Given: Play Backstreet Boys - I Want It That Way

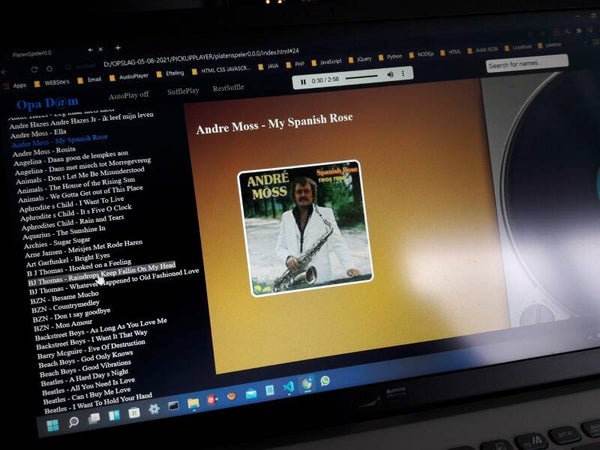Looking at the screenshot, I should (x=92, y=339).
